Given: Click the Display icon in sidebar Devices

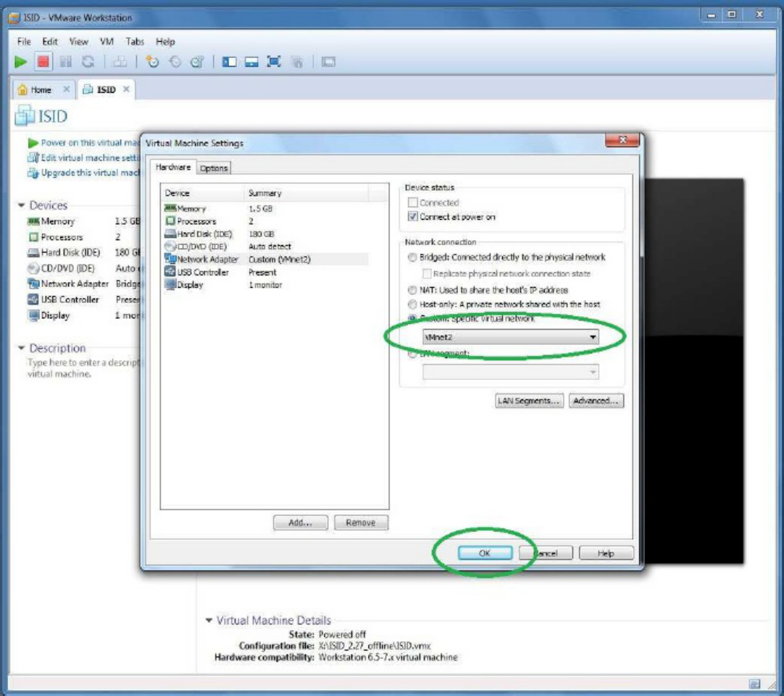Looking at the screenshot, I should [x=33, y=315].
